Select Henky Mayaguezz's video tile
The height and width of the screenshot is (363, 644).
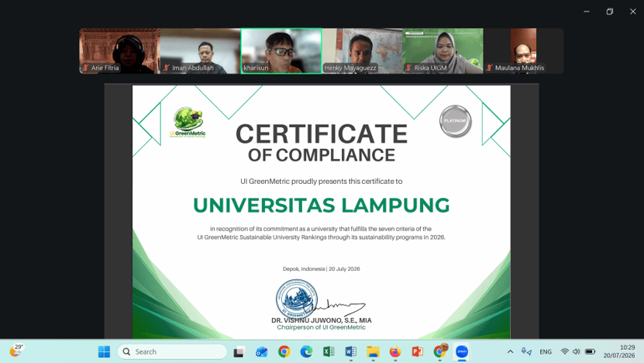point(362,51)
